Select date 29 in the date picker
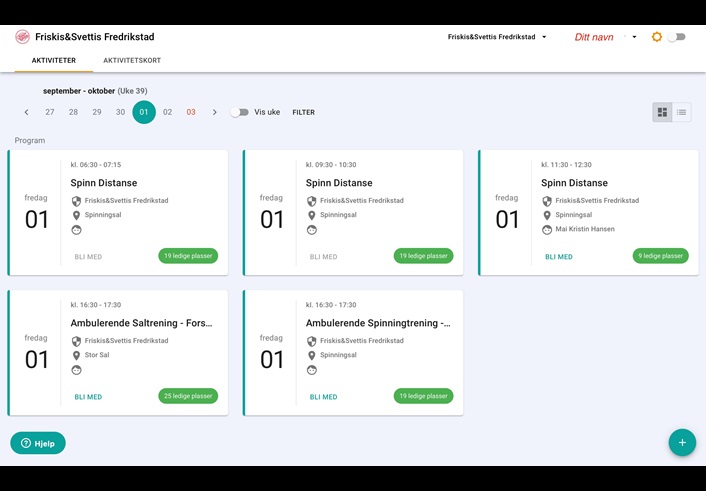Screen dimensions: 706x491 coord(97,112)
